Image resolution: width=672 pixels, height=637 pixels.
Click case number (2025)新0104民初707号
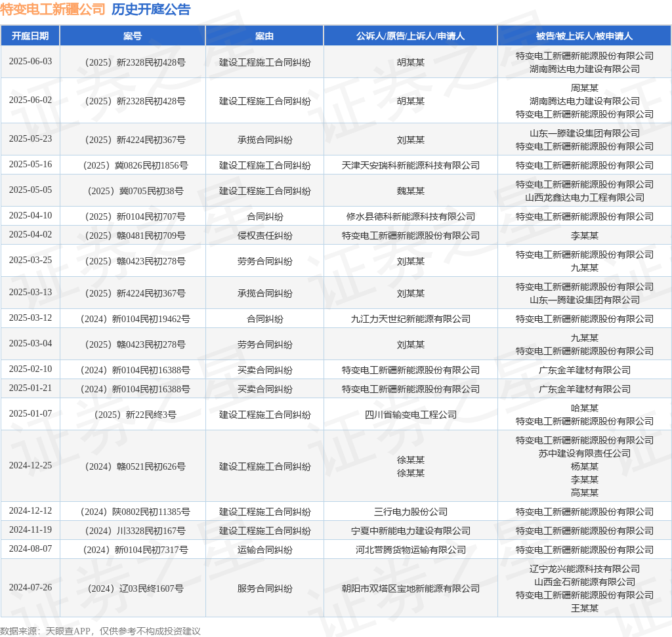tap(135, 216)
